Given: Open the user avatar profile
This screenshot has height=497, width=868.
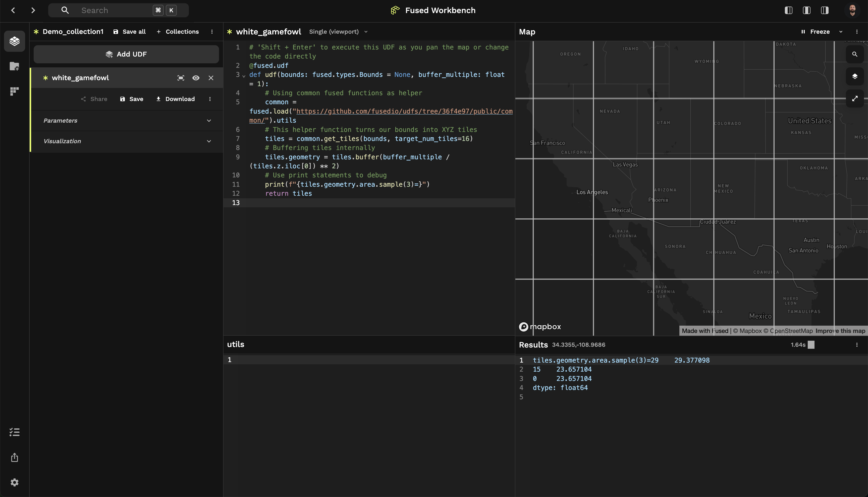Looking at the screenshot, I should [x=852, y=10].
